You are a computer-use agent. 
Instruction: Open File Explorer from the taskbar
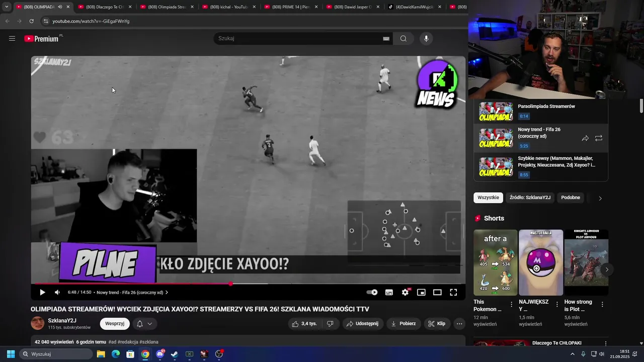click(x=101, y=354)
